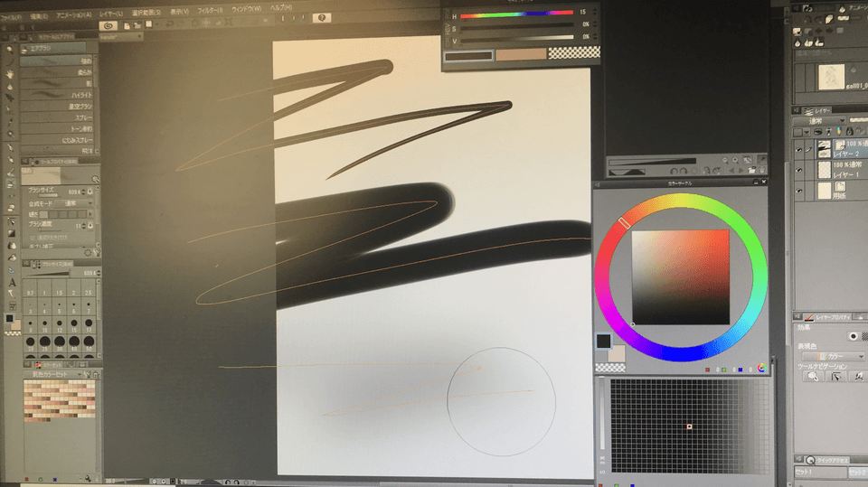
Task: Click the CLIP STUDIO spiral launcher icon
Action: coord(108,25)
